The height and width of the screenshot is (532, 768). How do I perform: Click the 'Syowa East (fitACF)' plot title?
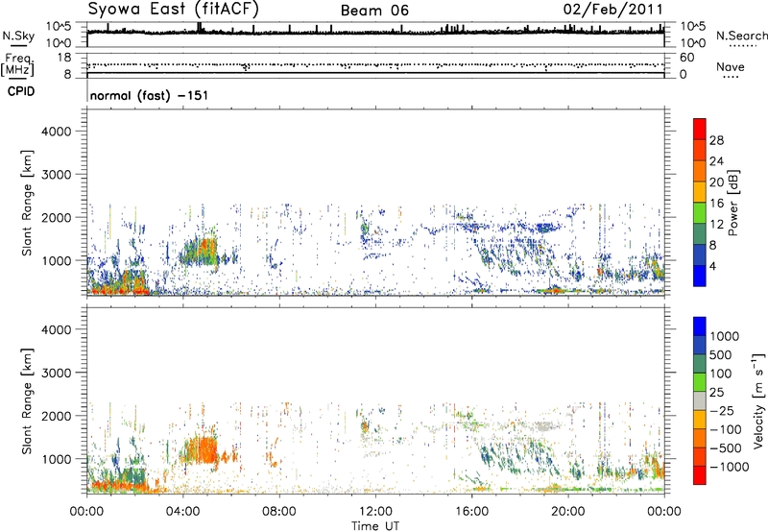point(173,9)
